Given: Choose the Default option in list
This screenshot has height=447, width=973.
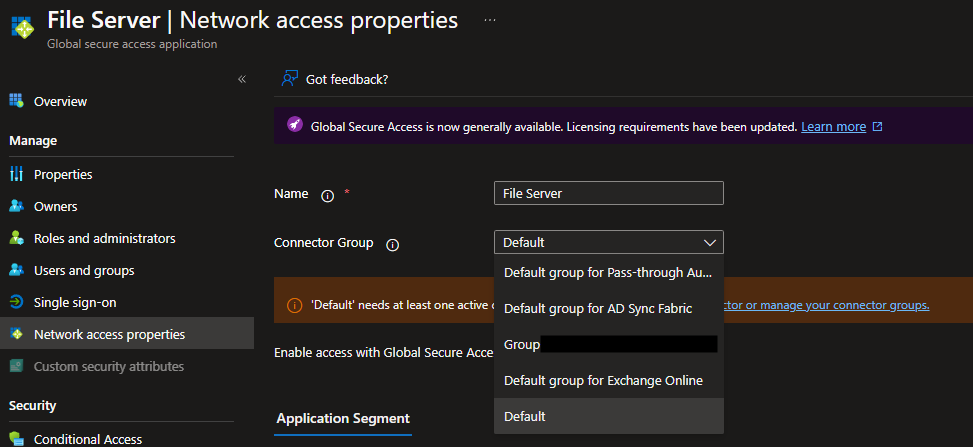Looking at the screenshot, I should pyautogui.click(x=609, y=416).
